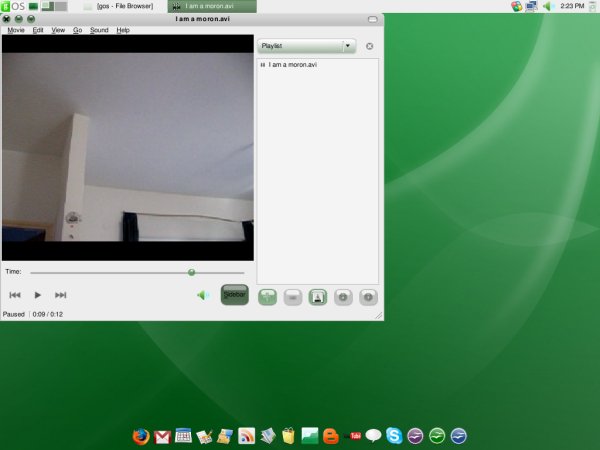Open the news papers dock icon
The height and width of the screenshot is (450, 600).
268,436
